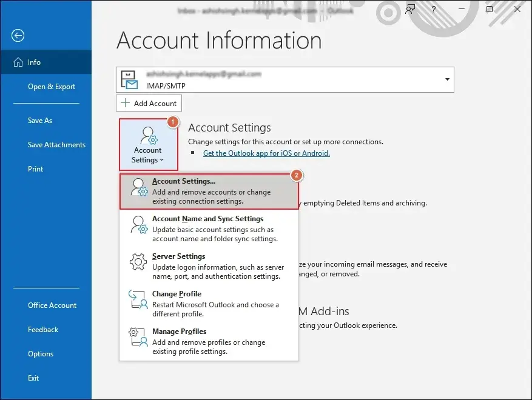This screenshot has height=400, width=532.
Task: Click the back arrow to exit backstage view
Action: pos(18,36)
